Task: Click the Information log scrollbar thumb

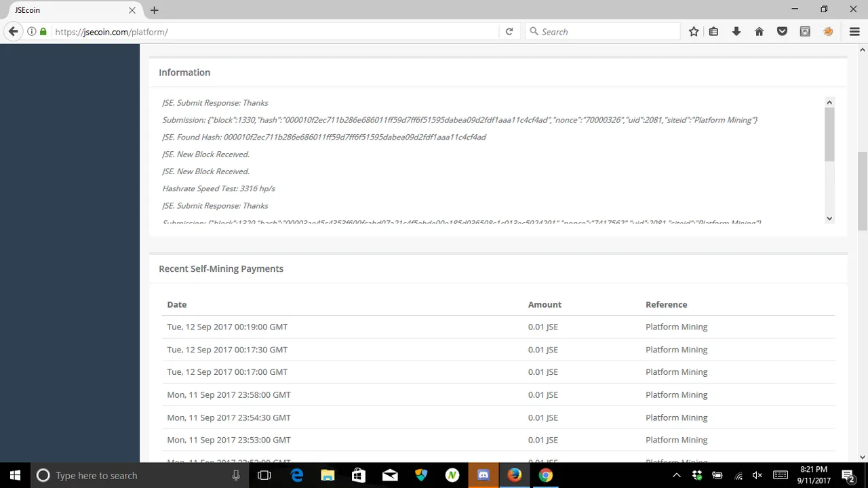Action: point(829,134)
